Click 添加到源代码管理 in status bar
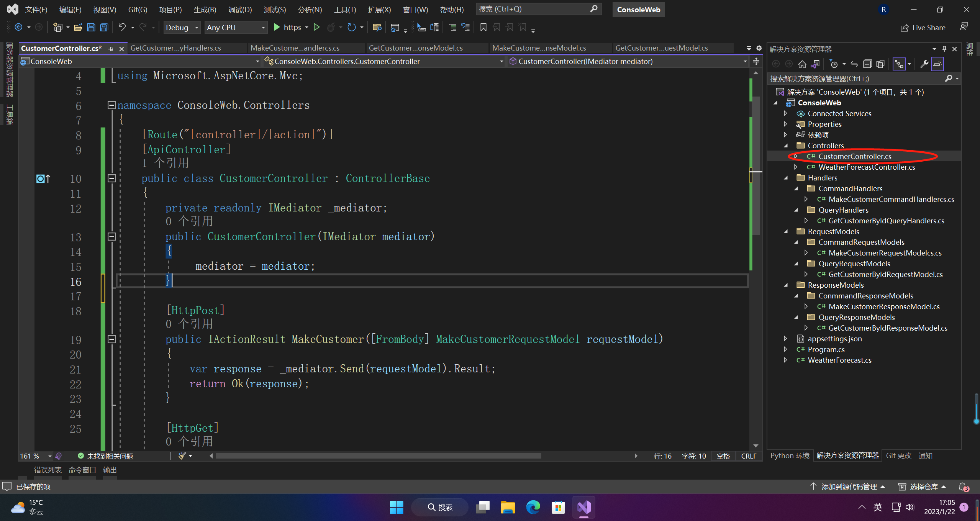The image size is (980, 521). tap(848, 487)
